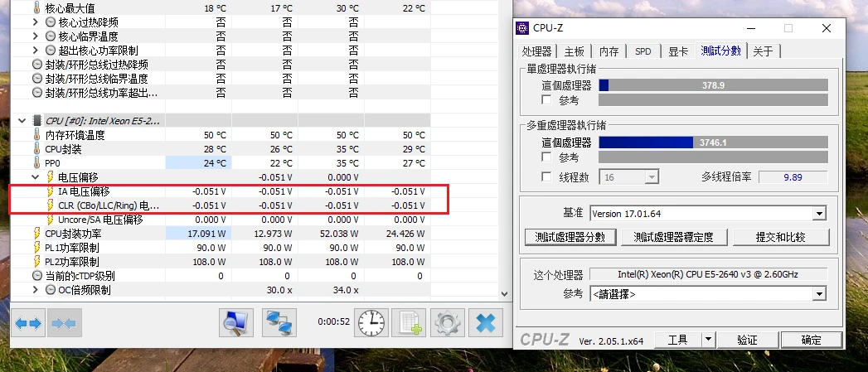
Task: Switch to the SPD tab
Action: (x=643, y=51)
